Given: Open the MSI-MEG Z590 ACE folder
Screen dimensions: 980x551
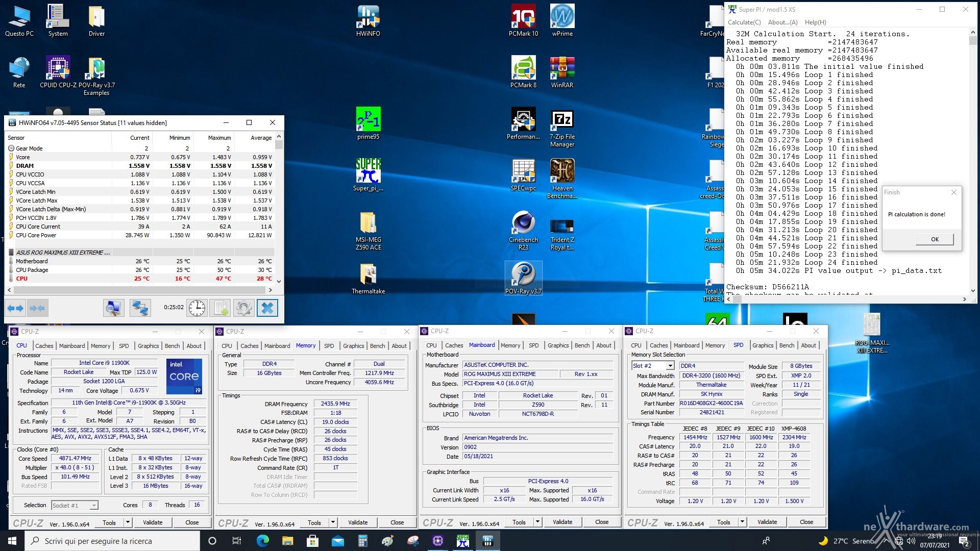Looking at the screenshot, I should coord(368,230).
